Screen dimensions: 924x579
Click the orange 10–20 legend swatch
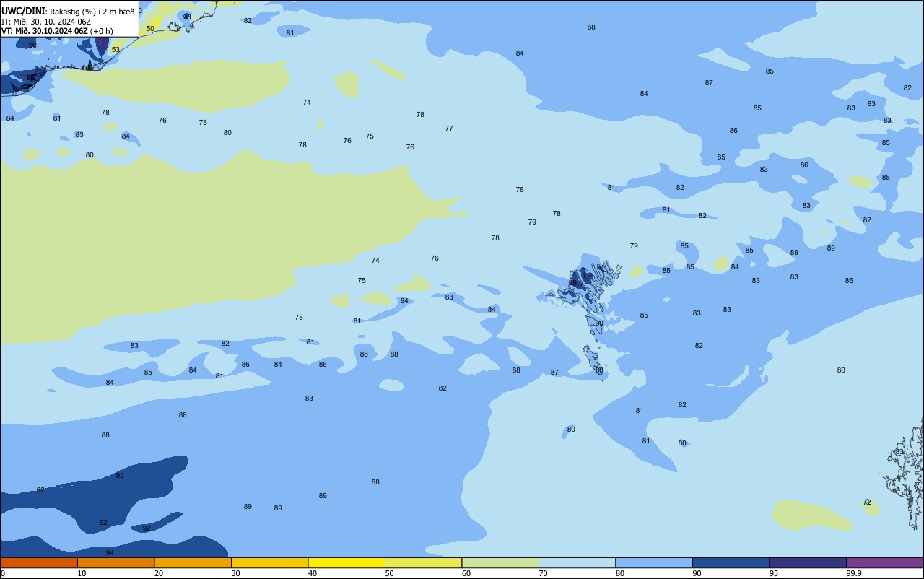click(115, 562)
